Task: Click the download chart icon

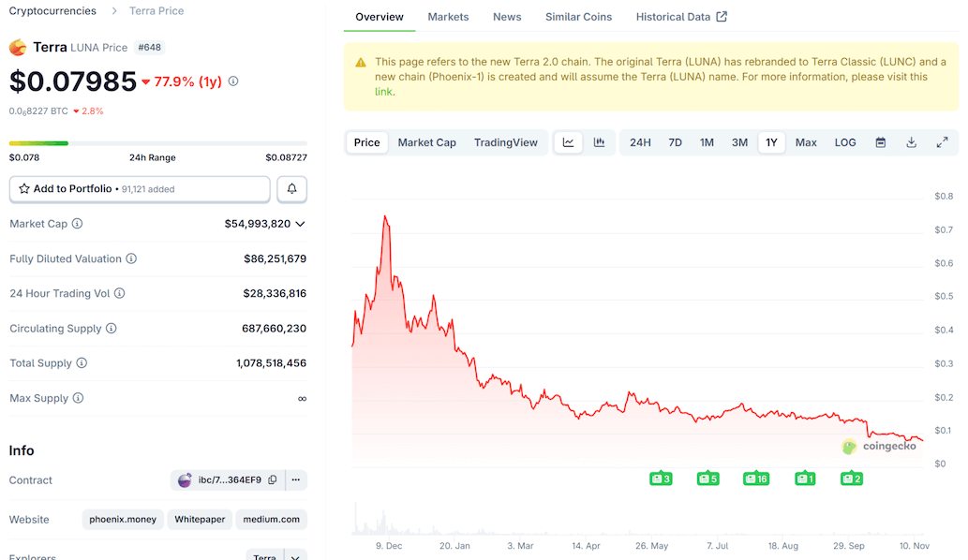Action: (x=910, y=141)
